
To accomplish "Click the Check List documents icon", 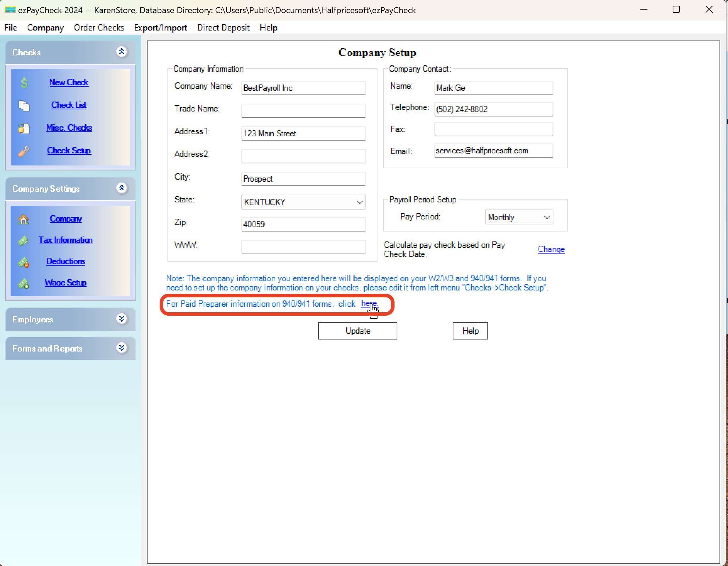I will click(24, 106).
